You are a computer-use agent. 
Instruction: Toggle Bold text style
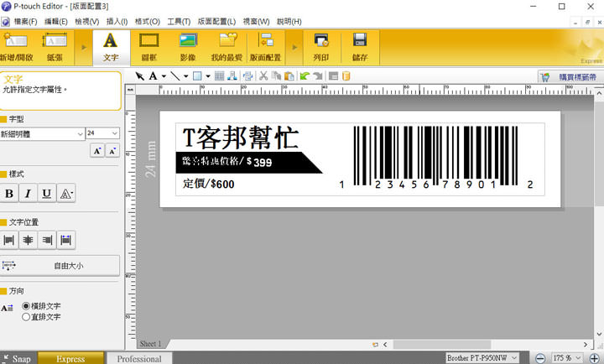9,194
